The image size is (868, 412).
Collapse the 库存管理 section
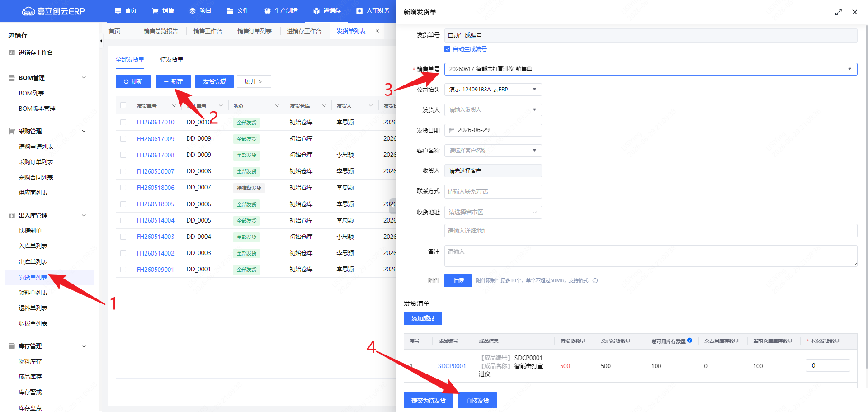point(84,346)
